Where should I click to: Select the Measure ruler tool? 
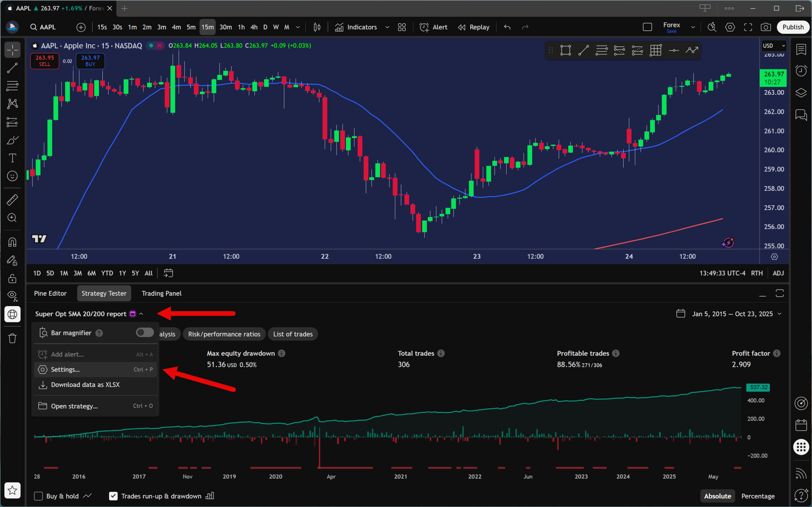pyautogui.click(x=12, y=200)
